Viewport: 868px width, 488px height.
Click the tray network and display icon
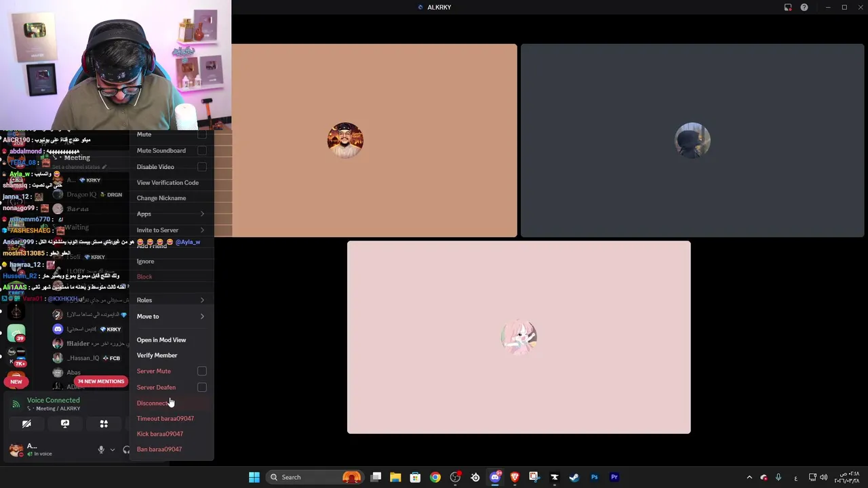pyautogui.click(x=812, y=477)
